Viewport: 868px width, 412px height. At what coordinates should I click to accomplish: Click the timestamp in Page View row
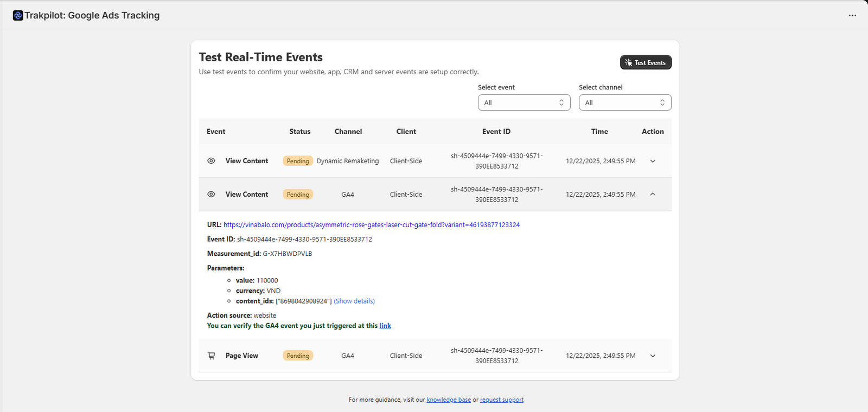(601, 356)
